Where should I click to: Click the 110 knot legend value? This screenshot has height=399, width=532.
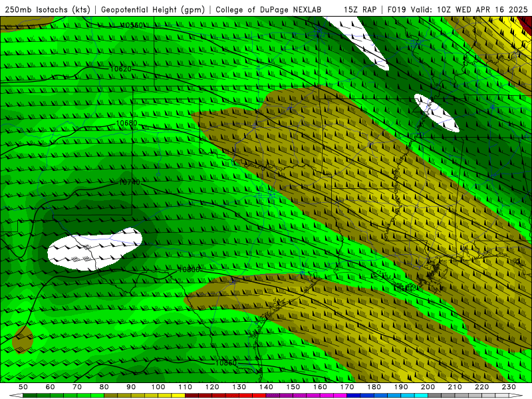click(x=185, y=387)
